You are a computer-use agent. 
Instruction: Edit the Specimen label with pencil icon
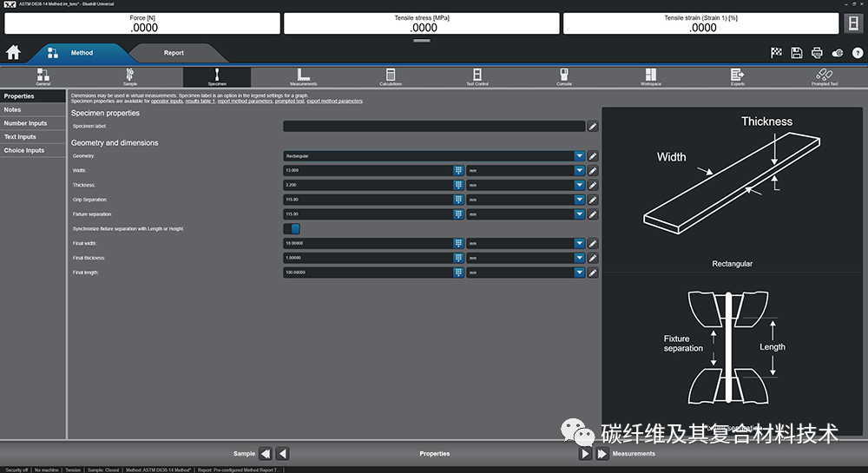tap(592, 126)
